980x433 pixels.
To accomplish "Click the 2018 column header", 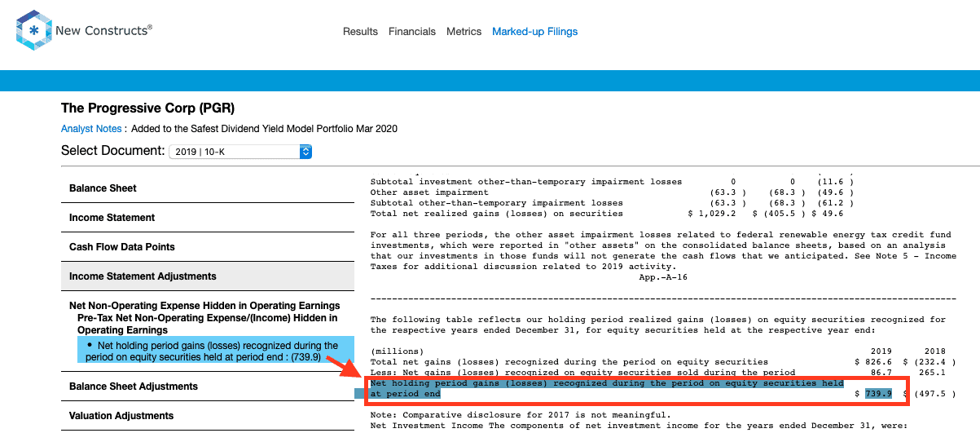I will 934,351.
